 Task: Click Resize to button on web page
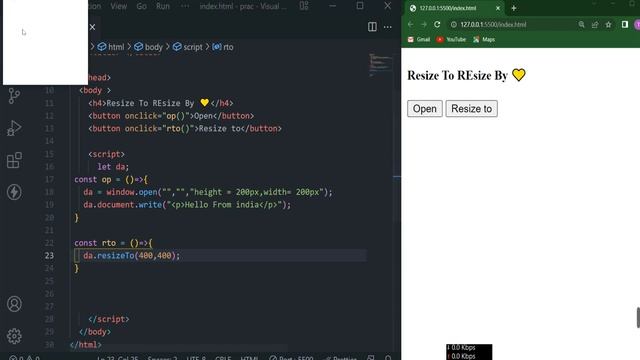(471, 109)
